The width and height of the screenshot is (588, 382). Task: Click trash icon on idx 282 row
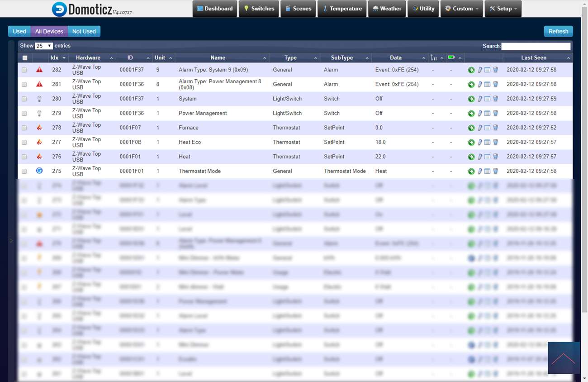click(495, 70)
